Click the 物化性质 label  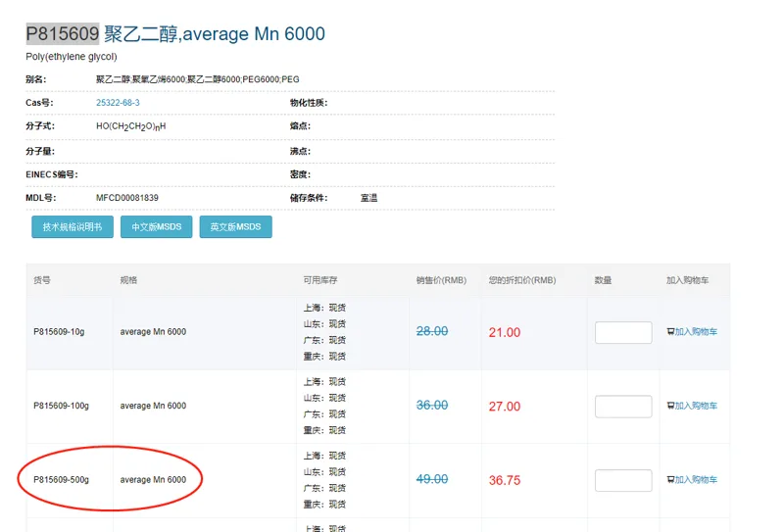click(x=309, y=103)
